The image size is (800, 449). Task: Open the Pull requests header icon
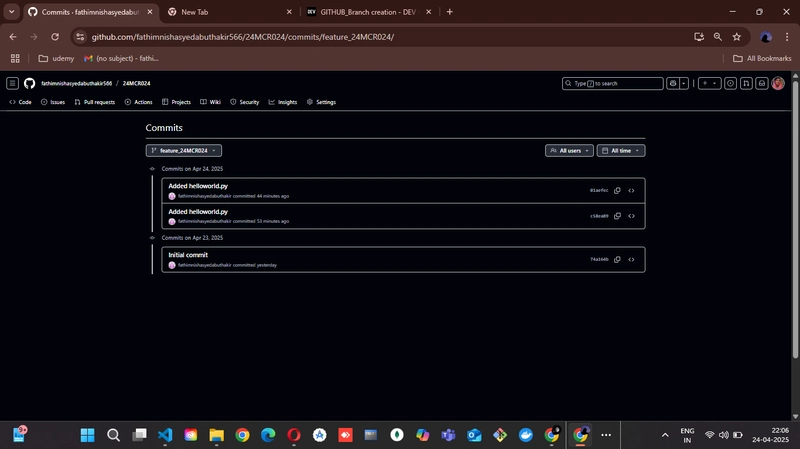pyautogui.click(x=746, y=83)
